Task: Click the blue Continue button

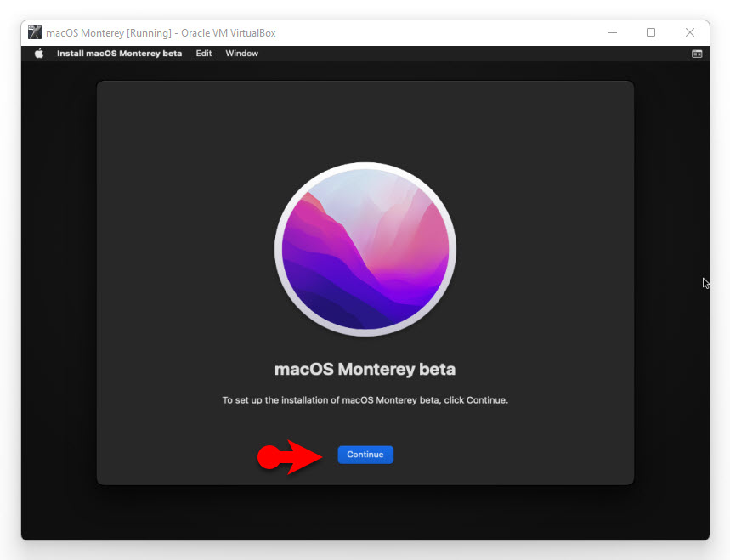Action: pos(365,455)
